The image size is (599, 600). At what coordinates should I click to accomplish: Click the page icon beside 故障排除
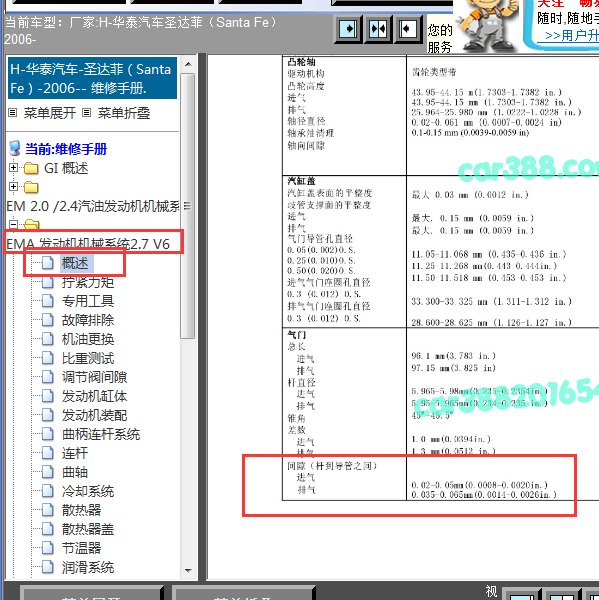[x=47, y=320]
